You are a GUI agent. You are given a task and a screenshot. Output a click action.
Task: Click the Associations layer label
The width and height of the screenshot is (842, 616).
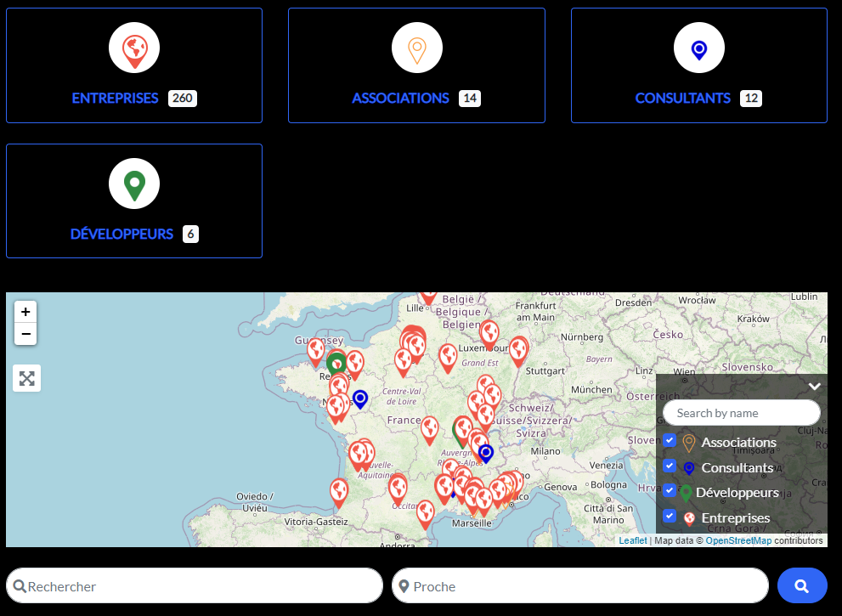739,442
